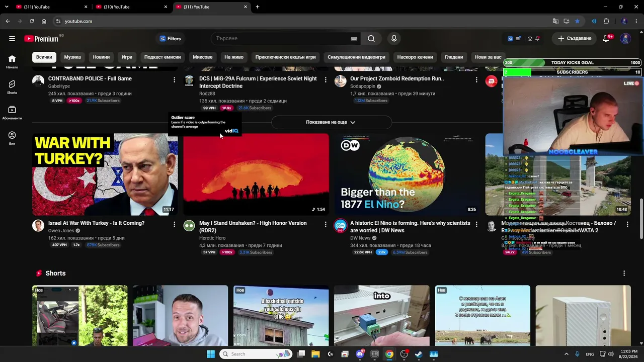Open more options for the DW News video
Viewport: 644px width, 362px height.
click(x=476, y=224)
